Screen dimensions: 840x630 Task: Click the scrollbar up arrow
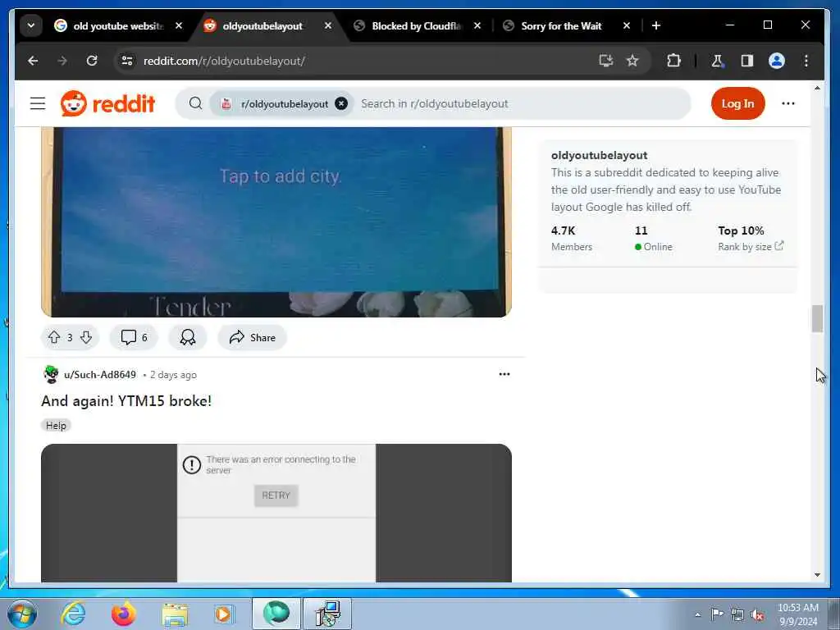tap(817, 88)
